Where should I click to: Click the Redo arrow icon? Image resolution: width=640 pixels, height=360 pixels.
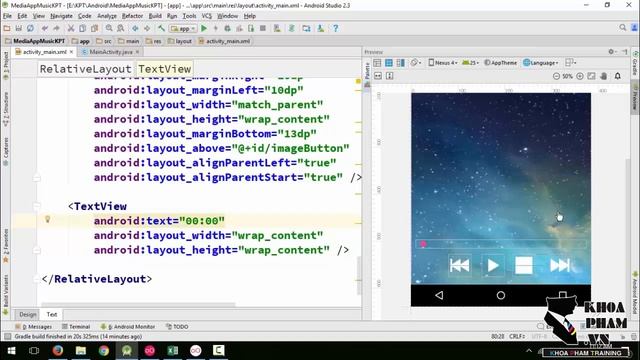tap(56, 28)
